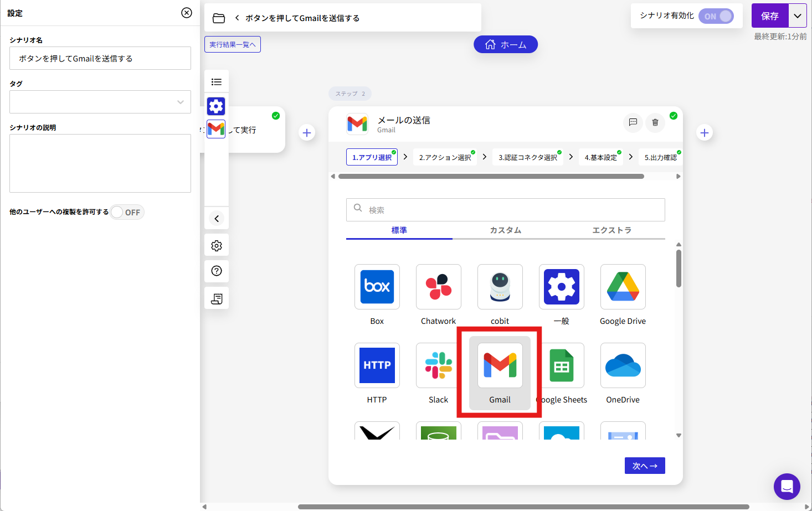The image size is (812, 511).
Task: Open step 2.アクション選択
Action: click(x=445, y=157)
